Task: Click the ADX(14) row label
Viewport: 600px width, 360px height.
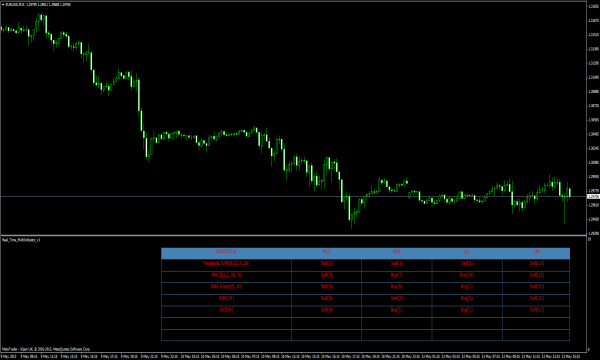Action: [x=227, y=298]
